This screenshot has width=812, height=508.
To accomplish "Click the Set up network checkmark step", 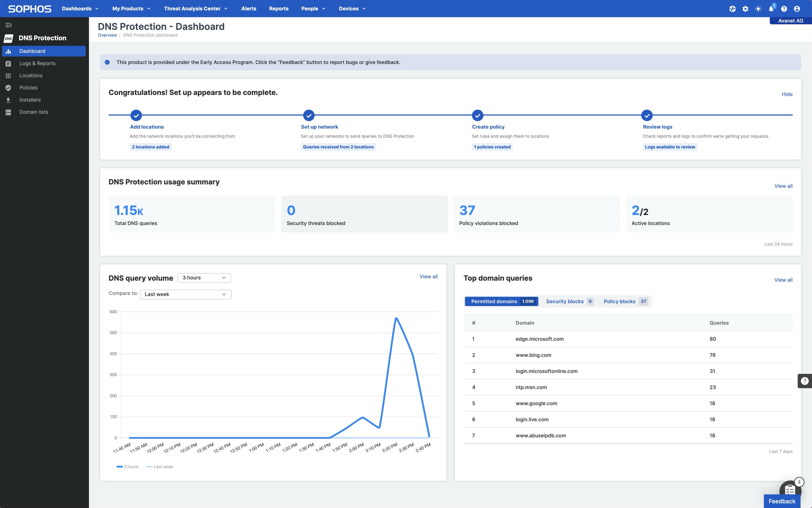I will click(x=309, y=115).
